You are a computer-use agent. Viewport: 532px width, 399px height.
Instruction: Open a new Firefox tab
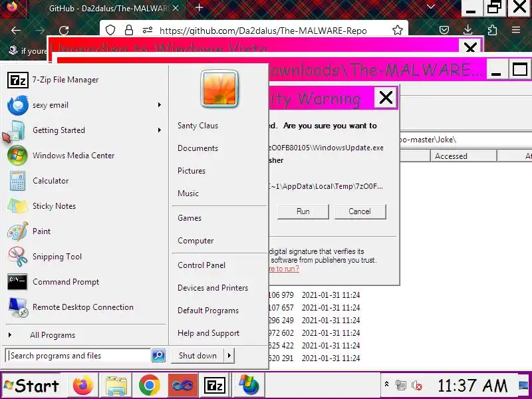pyautogui.click(x=199, y=8)
